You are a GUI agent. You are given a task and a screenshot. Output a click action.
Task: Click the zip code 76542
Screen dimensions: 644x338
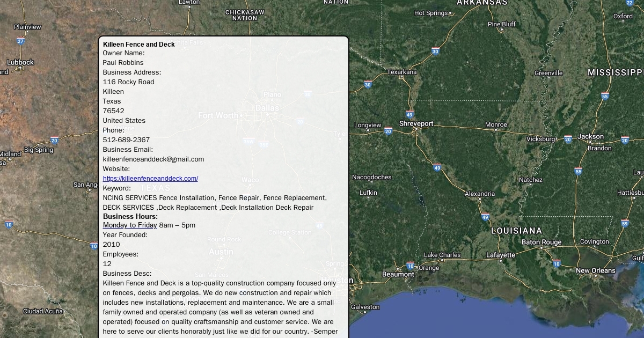(x=114, y=111)
